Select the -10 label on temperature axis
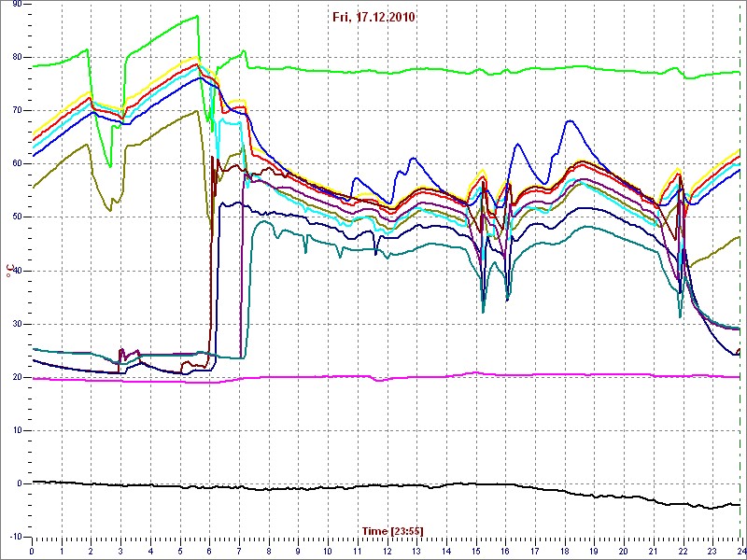This screenshot has height=560, width=747. coord(15,537)
